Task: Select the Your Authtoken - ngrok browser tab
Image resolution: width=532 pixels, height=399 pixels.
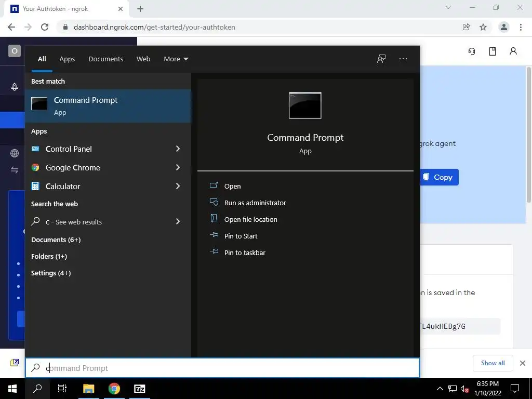Action: tap(66, 9)
